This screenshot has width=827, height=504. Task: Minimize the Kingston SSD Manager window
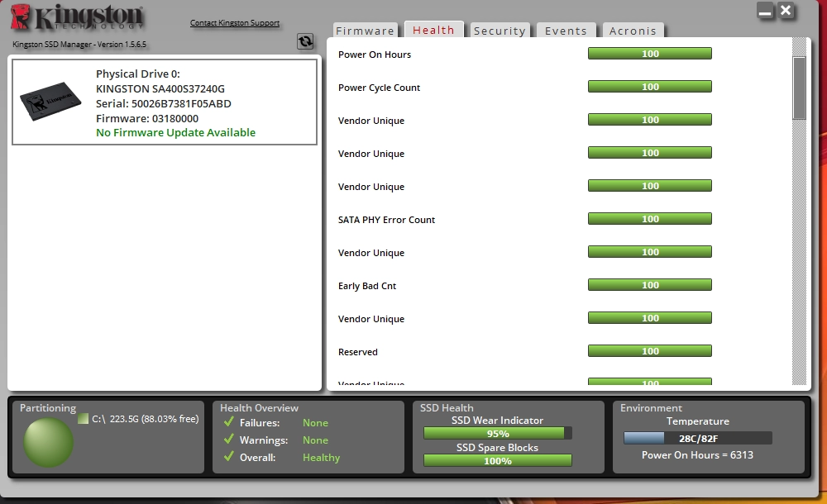(x=765, y=11)
